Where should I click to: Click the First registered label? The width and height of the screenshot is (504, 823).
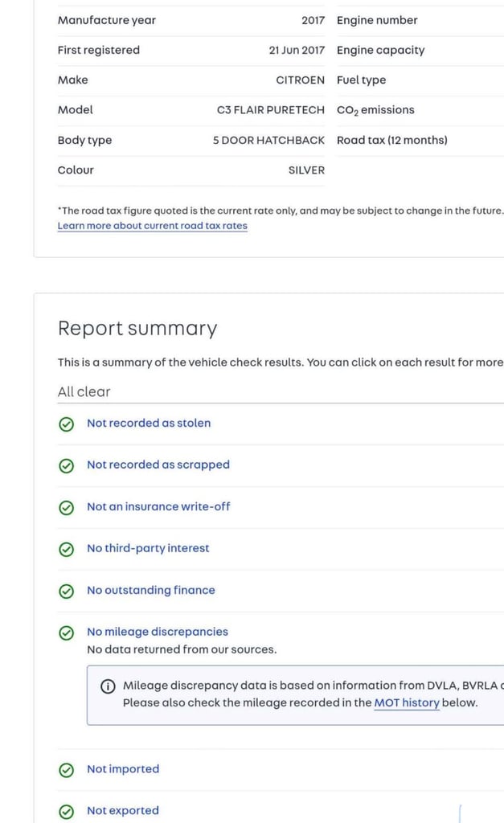[99, 51]
